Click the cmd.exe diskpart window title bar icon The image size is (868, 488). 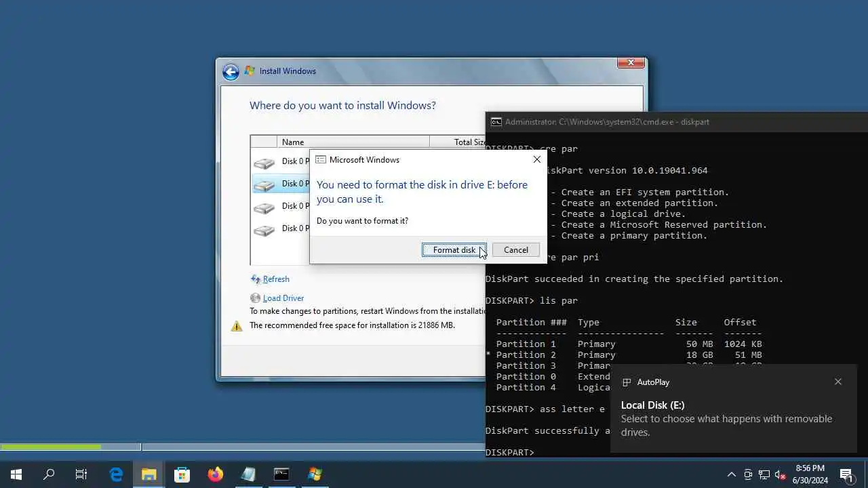coord(496,122)
